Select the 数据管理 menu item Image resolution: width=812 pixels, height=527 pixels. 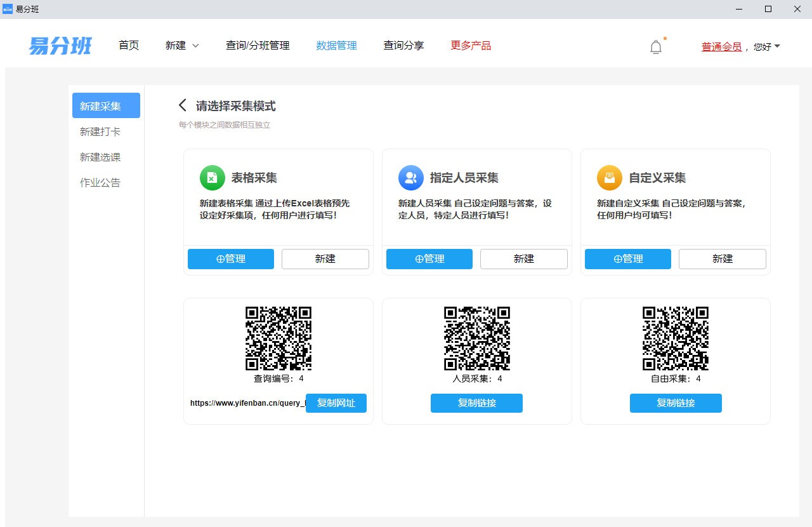point(336,46)
